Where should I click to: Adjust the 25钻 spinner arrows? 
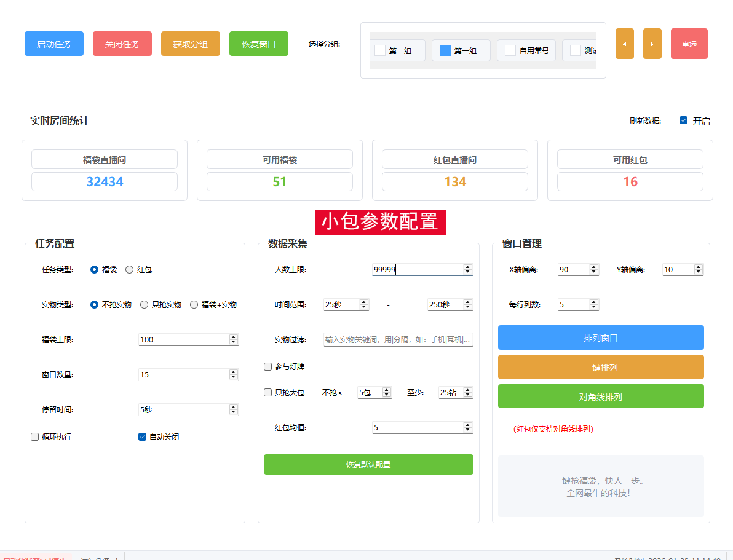pyautogui.click(x=468, y=393)
